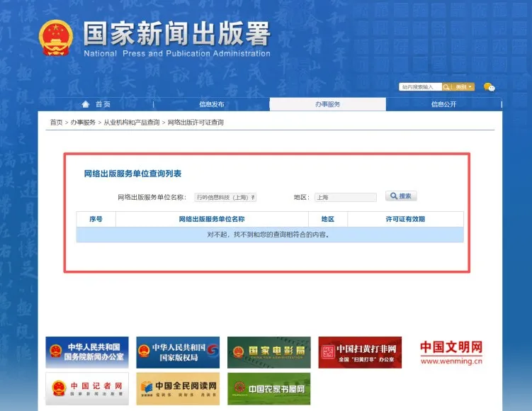This screenshot has width=532, height=411.
Task: Open 国务院新闻办公室 banner link
Action: (x=87, y=352)
